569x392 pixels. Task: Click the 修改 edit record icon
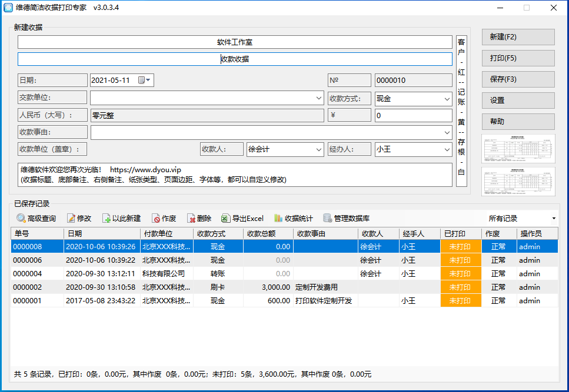(79, 218)
